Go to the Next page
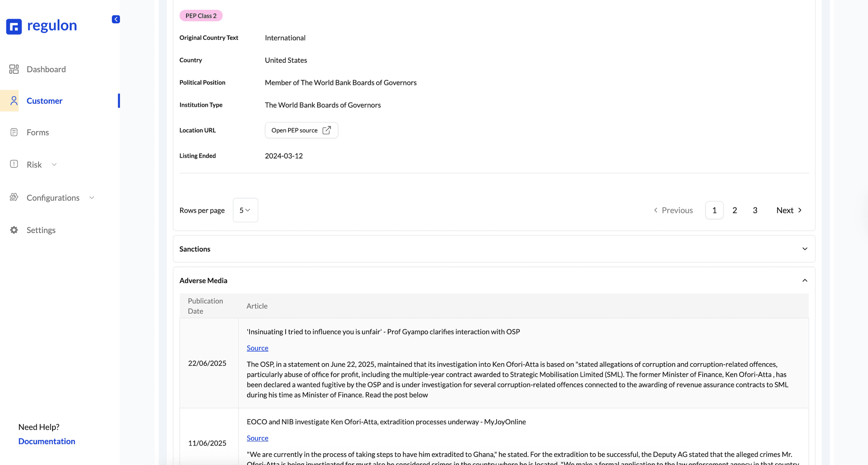 pos(789,210)
